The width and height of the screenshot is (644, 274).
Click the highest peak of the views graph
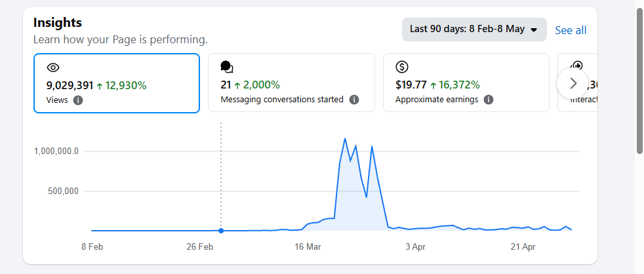(344, 139)
